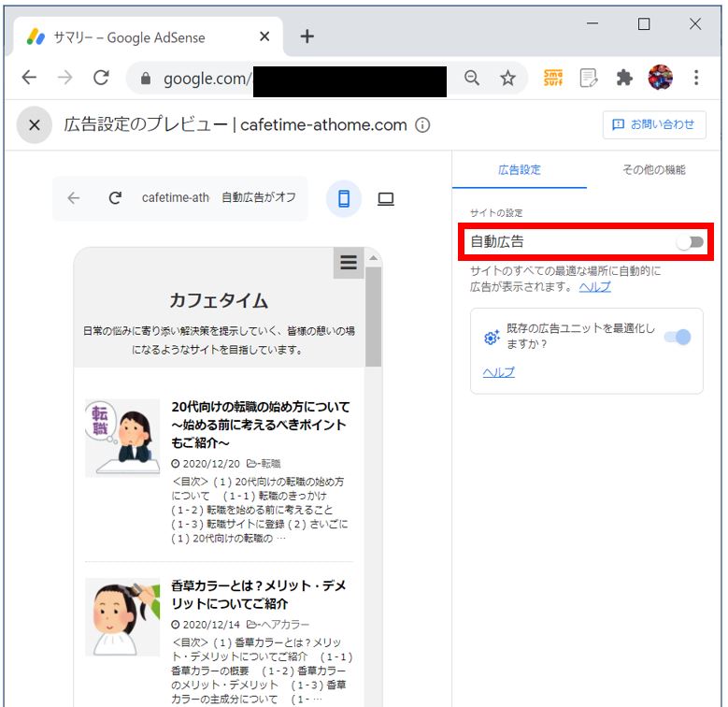728x707 pixels.
Task: Reload the site preview
Action: (x=115, y=198)
